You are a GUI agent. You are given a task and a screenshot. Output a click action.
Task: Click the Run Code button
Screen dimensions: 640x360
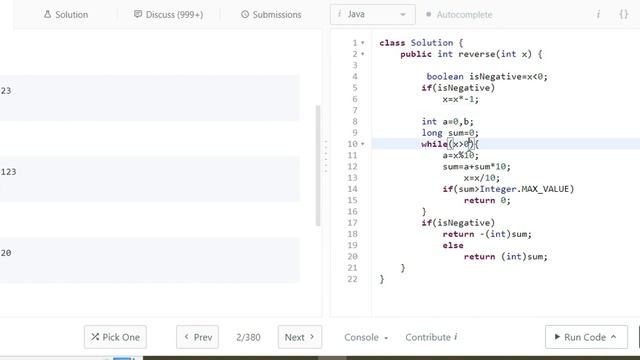click(x=586, y=337)
